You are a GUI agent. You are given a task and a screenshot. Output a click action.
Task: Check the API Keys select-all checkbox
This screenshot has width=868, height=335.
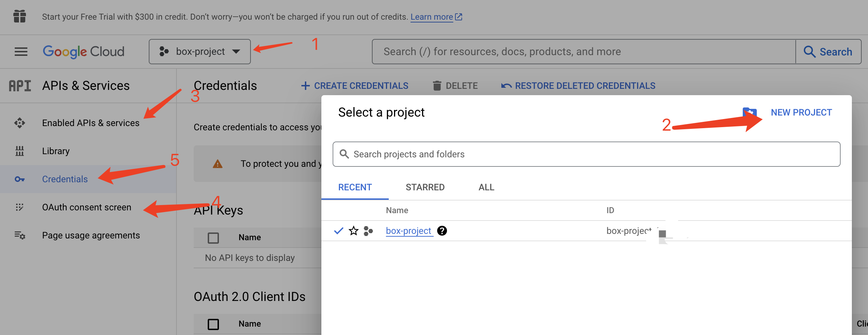(x=213, y=238)
